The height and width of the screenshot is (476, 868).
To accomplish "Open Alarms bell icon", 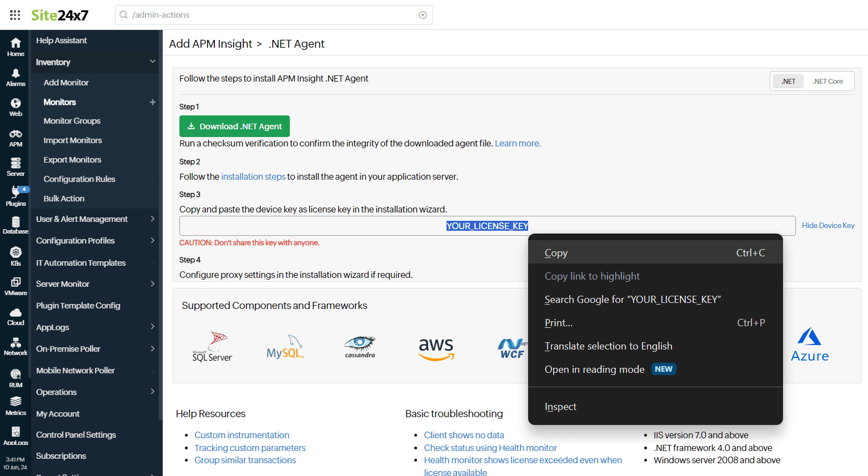I will click(x=16, y=77).
